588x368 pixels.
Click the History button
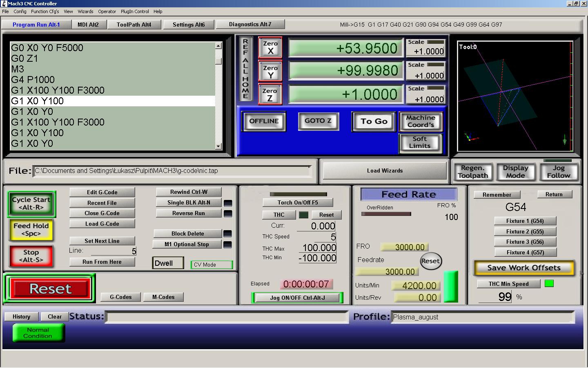click(x=21, y=316)
